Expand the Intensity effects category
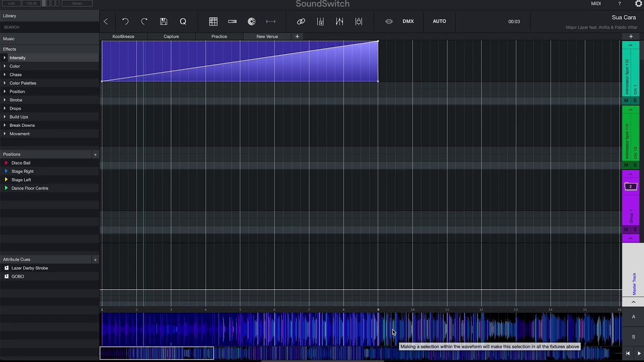The width and height of the screenshot is (644, 362). (5, 58)
